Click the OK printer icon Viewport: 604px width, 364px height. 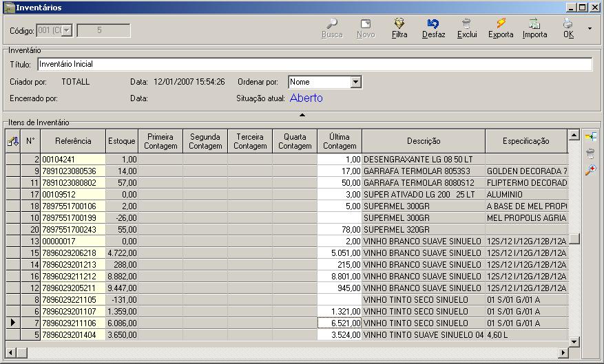point(567,24)
